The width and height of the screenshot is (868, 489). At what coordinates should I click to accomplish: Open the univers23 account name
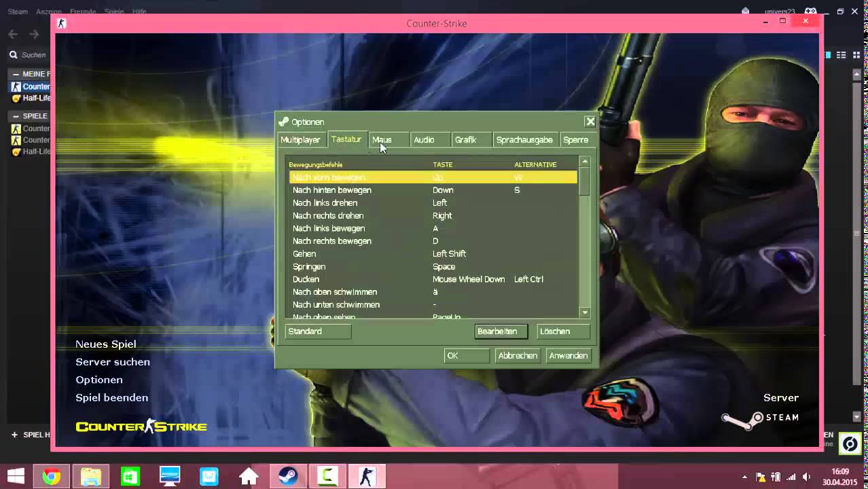click(x=778, y=12)
